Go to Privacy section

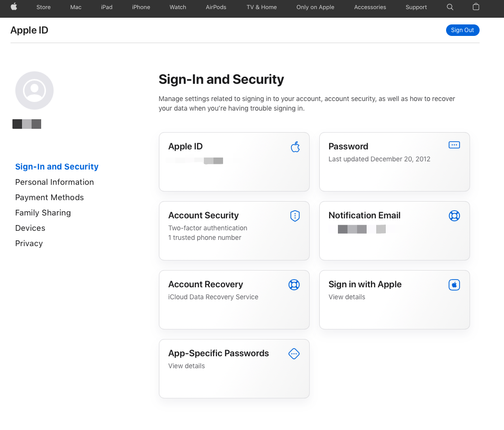(29, 243)
